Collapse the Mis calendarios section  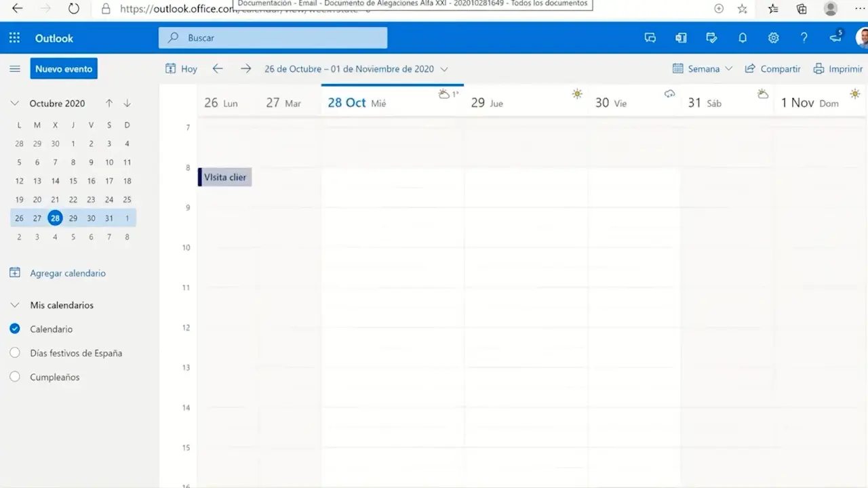pos(15,305)
